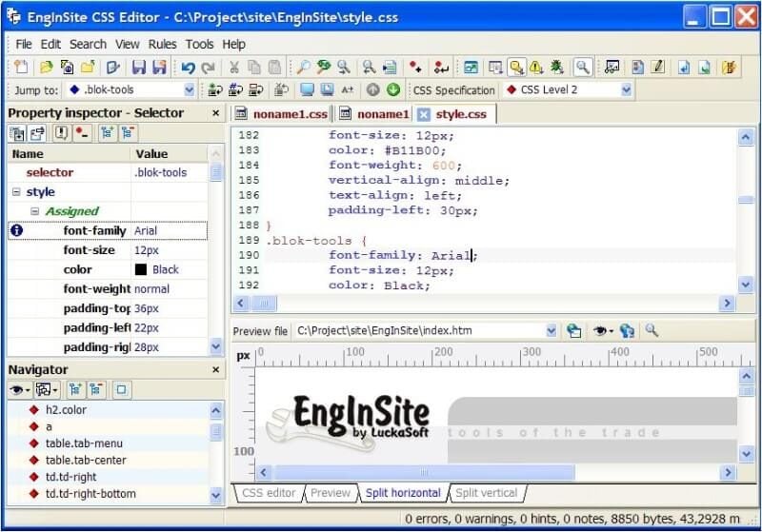Click the font-family value Arial field
This screenshot has height=532, width=762.
pyautogui.click(x=170, y=230)
